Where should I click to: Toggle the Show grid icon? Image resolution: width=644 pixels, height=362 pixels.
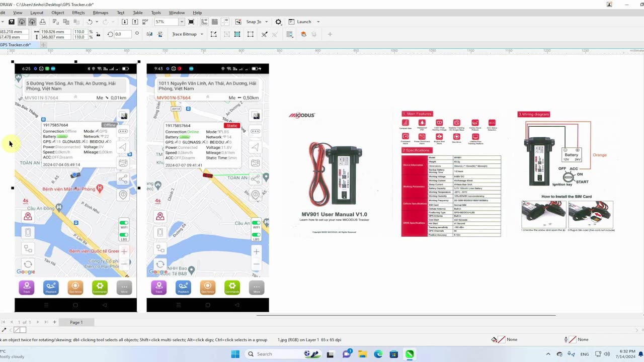tap(215, 22)
